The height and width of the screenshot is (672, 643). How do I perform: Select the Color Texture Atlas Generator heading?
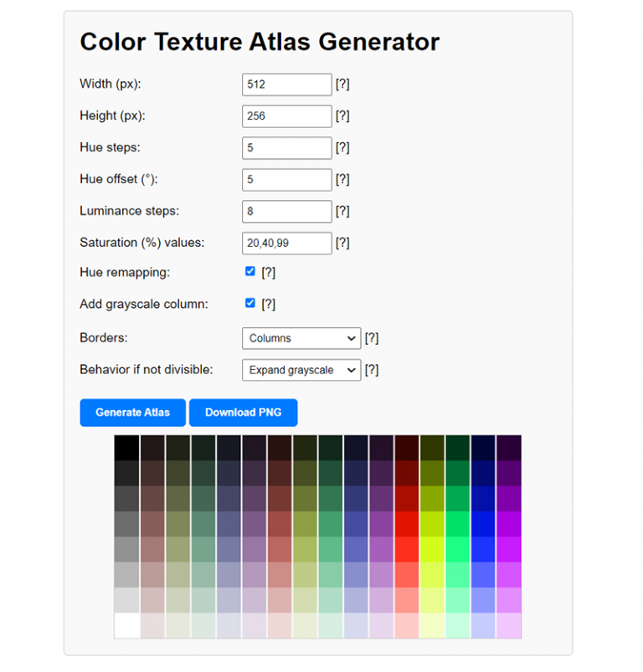[x=260, y=42]
